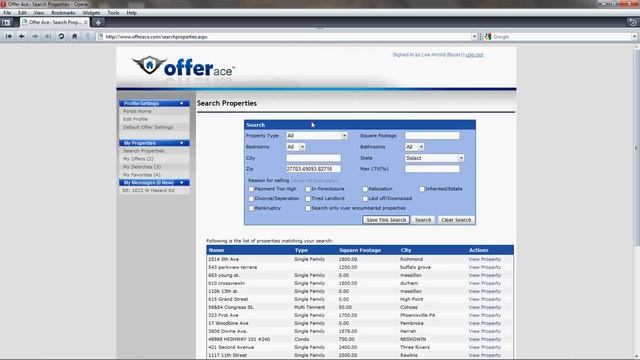Open the closed tabs icon at the tab bar's end
Viewport: 640px width, 360px height.
(633, 22)
